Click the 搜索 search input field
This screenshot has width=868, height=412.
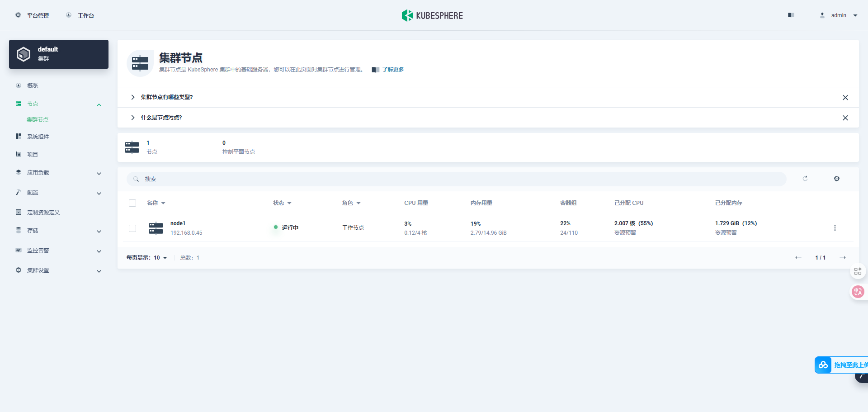457,179
